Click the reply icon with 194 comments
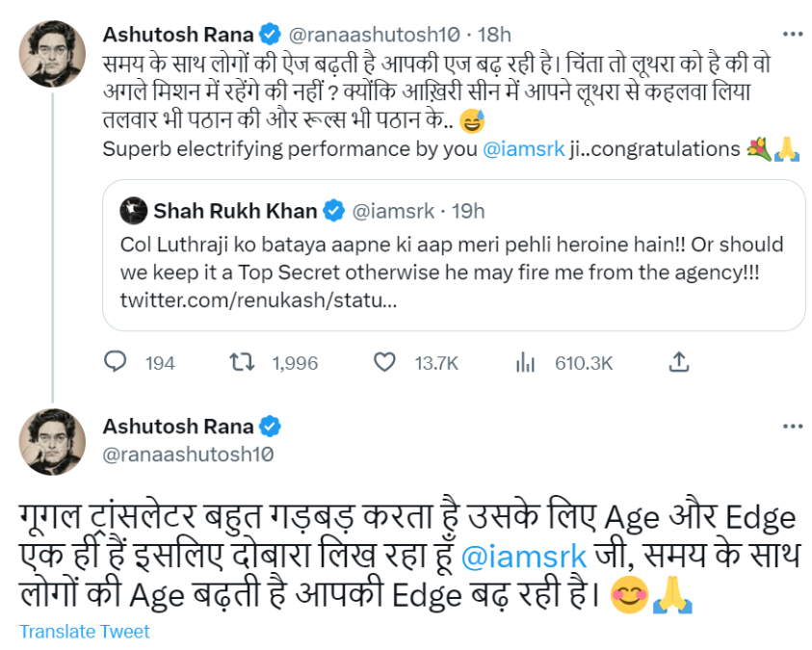The image size is (812, 650). (x=116, y=362)
